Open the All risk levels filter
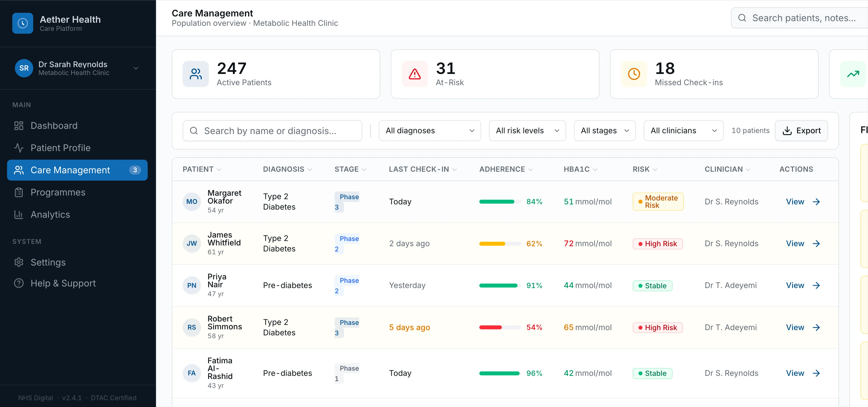Image resolution: width=868 pixels, height=407 pixels. 527,131
